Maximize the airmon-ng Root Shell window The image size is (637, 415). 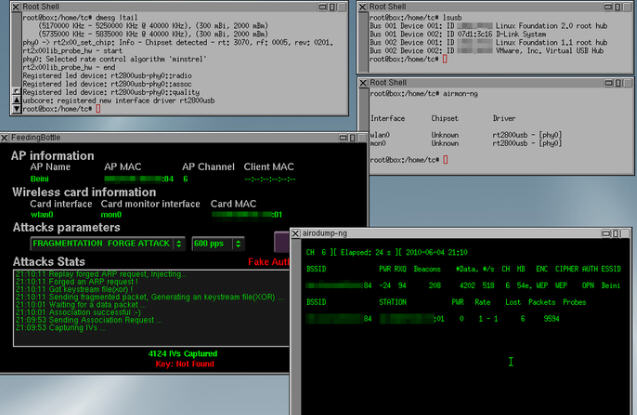click(618, 83)
